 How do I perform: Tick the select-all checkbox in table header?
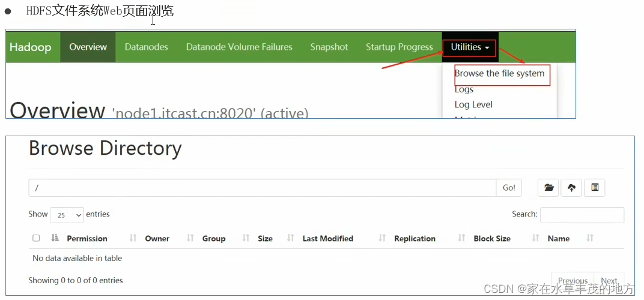(x=36, y=238)
